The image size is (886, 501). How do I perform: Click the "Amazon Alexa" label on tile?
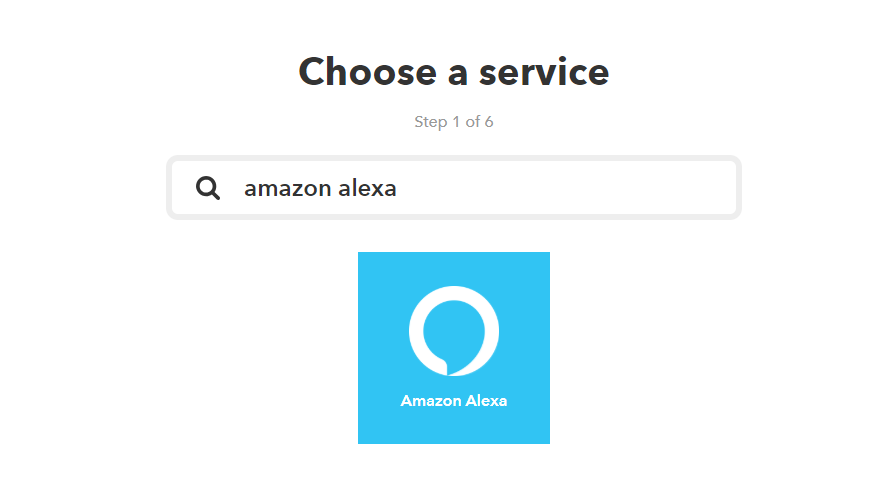454,401
